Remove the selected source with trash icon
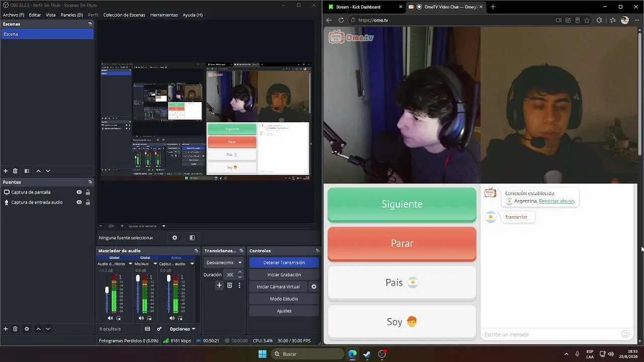 [x=15, y=329]
